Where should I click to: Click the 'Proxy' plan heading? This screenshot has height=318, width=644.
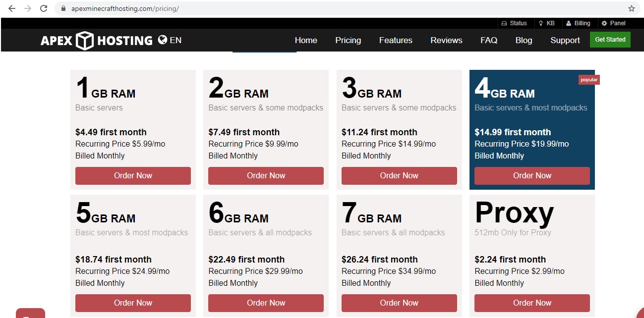(x=514, y=213)
